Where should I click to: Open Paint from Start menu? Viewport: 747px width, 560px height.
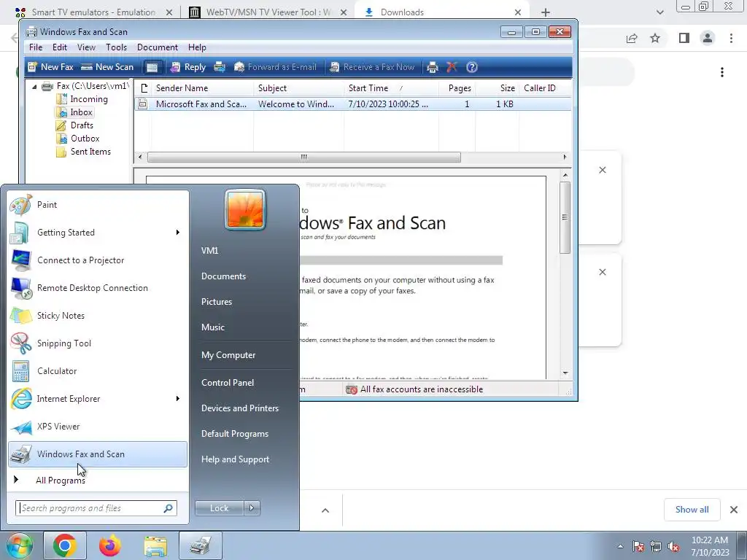(98, 205)
